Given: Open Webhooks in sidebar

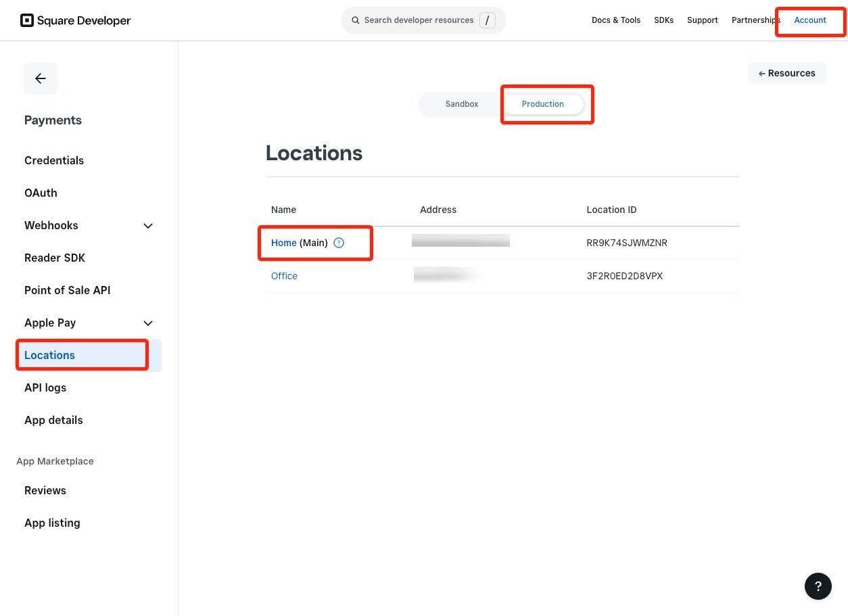Looking at the screenshot, I should [x=51, y=225].
